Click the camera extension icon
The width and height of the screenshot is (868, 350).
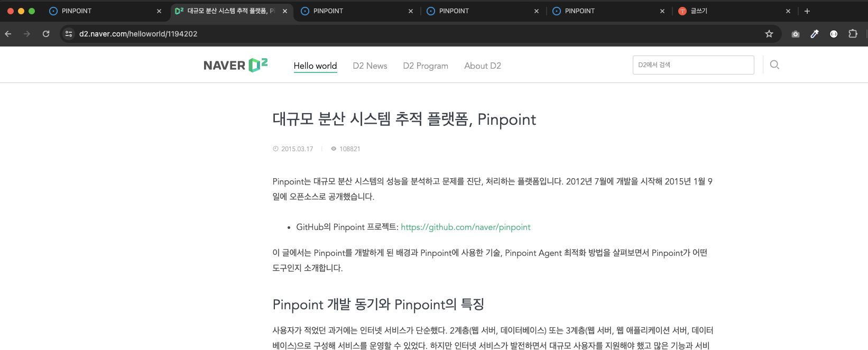[796, 34]
